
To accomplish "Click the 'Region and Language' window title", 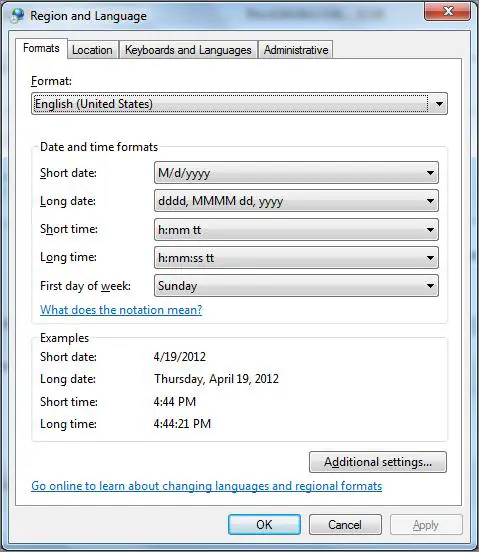I will [88, 16].
